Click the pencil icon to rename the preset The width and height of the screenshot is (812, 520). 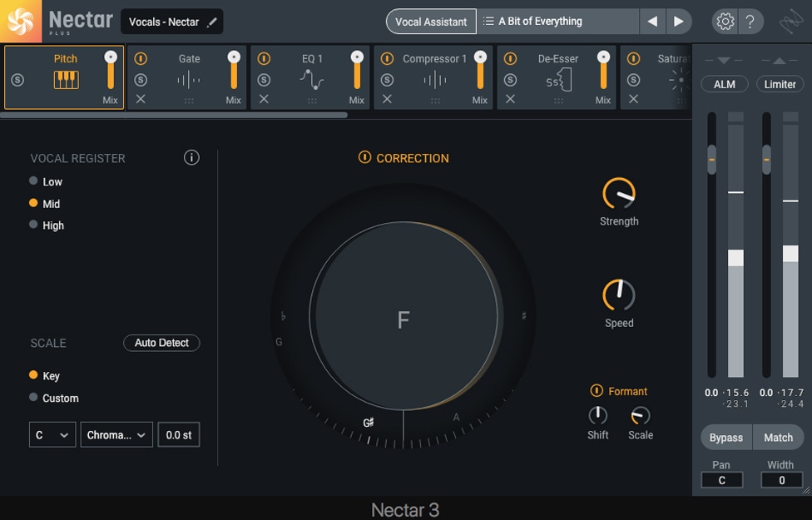[x=212, y=22]
